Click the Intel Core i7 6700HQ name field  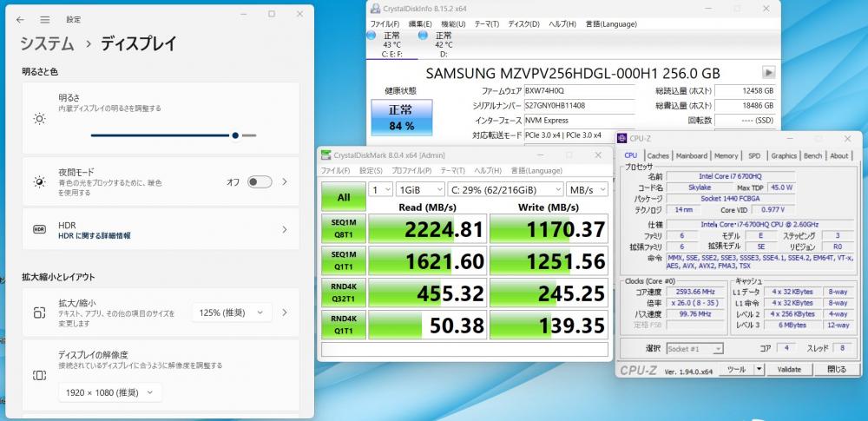pyautogui.click(x=730, y=176)
